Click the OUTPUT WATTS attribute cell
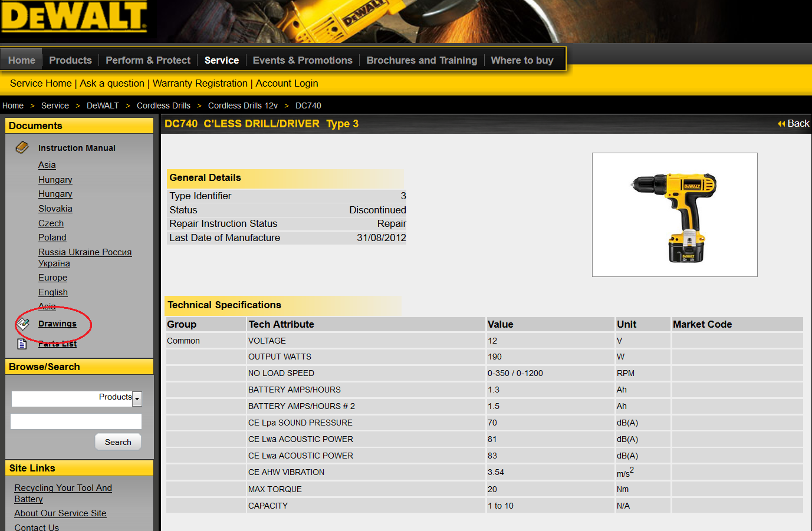The width and height of the screenshot is (812, 531). point(366,357)
